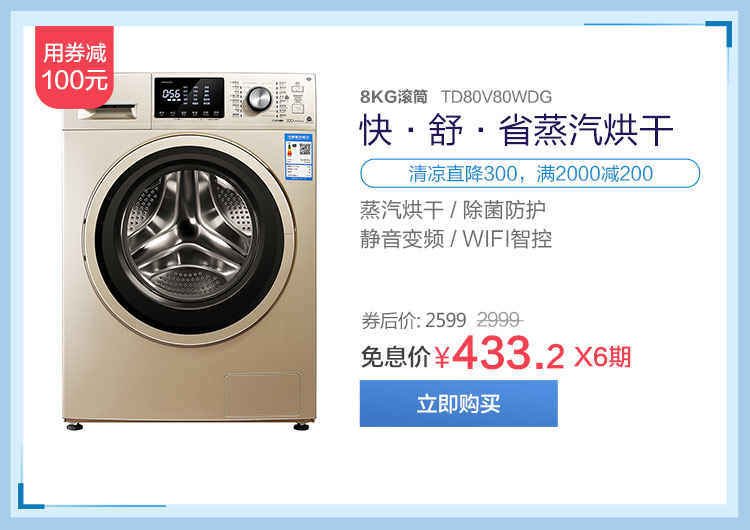750x530 pixels.
Task: Click the 券后价 2599 price text
Action: (x=413, y=320)
